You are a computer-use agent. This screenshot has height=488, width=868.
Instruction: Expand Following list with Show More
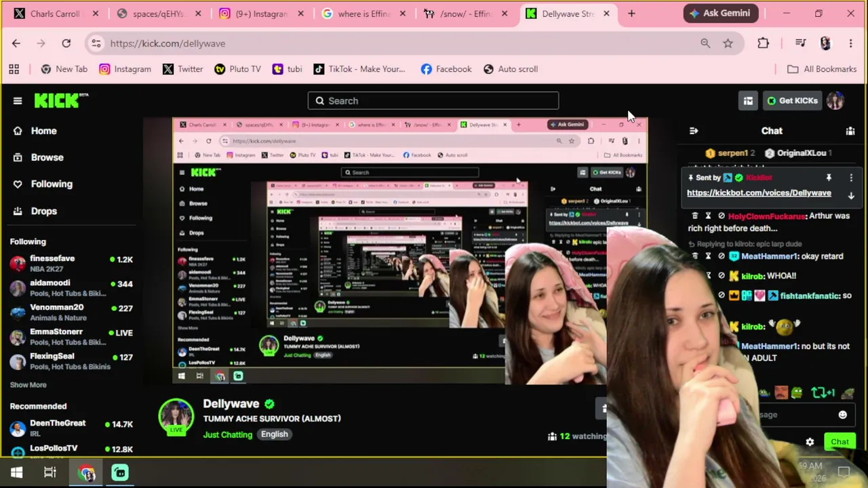(28, 385)
